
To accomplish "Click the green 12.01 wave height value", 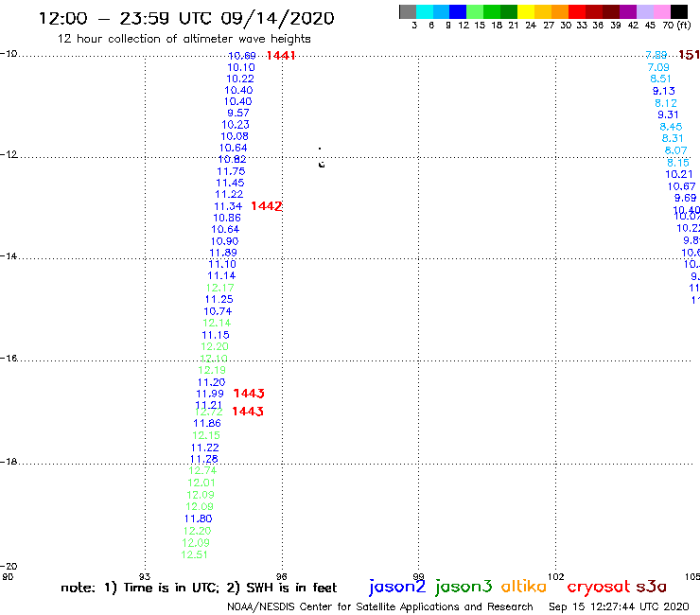I will (201, 483).
